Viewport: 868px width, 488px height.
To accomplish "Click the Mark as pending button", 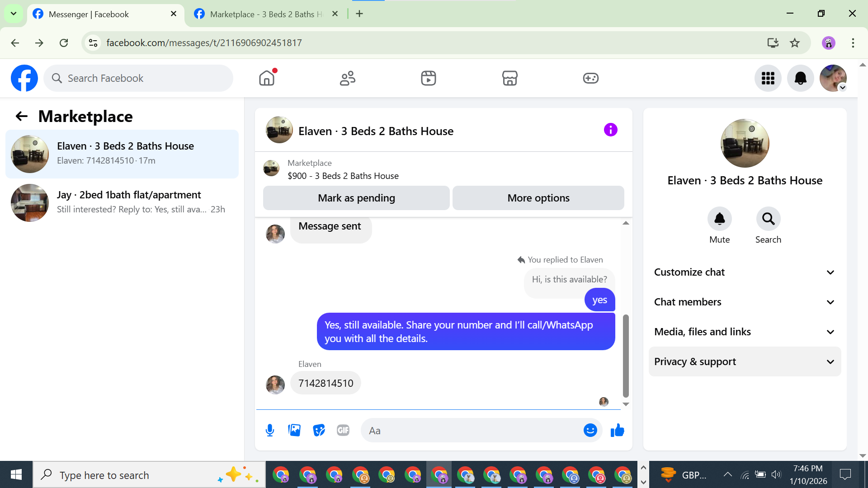I will [356, 198].
